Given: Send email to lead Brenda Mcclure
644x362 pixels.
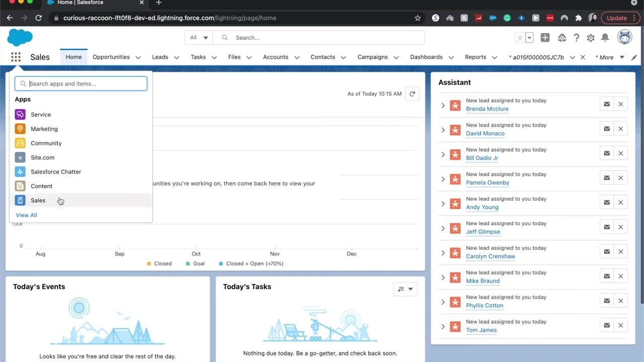Looking at the screenshot, I should 607,104.
